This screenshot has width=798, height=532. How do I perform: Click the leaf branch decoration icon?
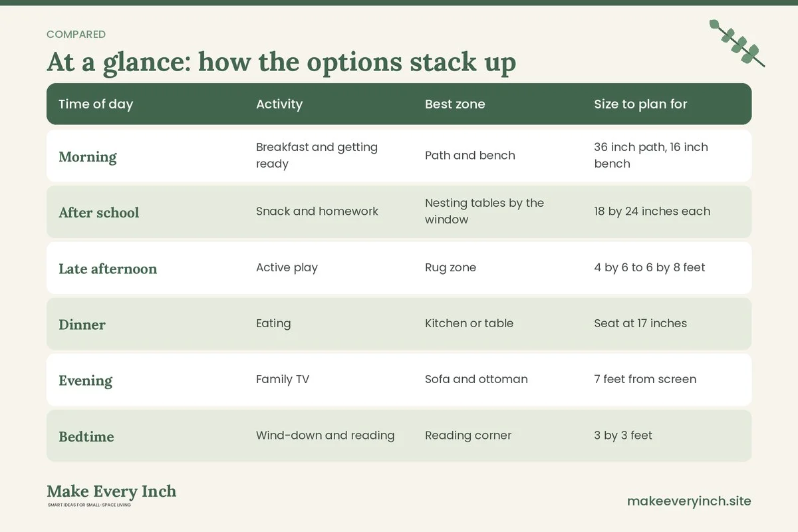[x=737, y=43]
